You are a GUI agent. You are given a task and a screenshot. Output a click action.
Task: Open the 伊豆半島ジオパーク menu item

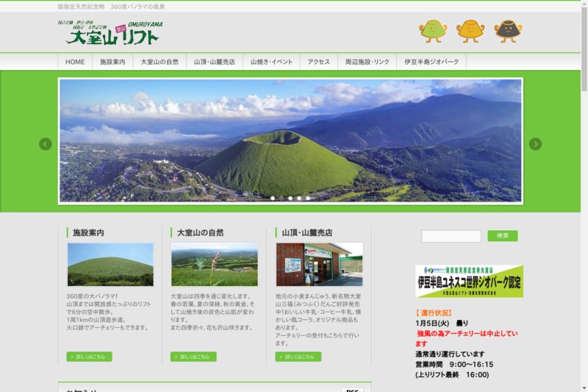click(x=431, y=63)
